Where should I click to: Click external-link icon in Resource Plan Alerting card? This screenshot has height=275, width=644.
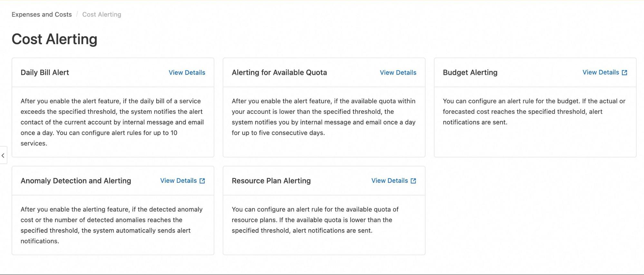pos(413,181)
